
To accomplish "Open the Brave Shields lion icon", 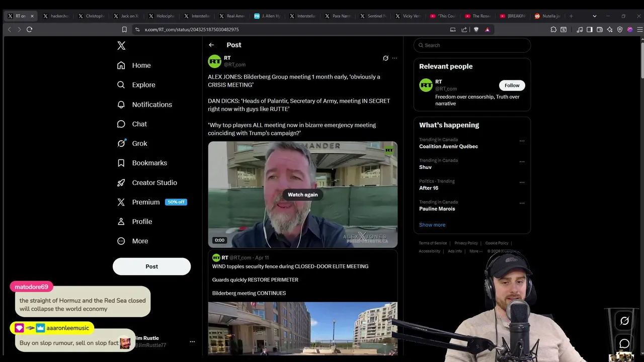I will coord(476,30).
